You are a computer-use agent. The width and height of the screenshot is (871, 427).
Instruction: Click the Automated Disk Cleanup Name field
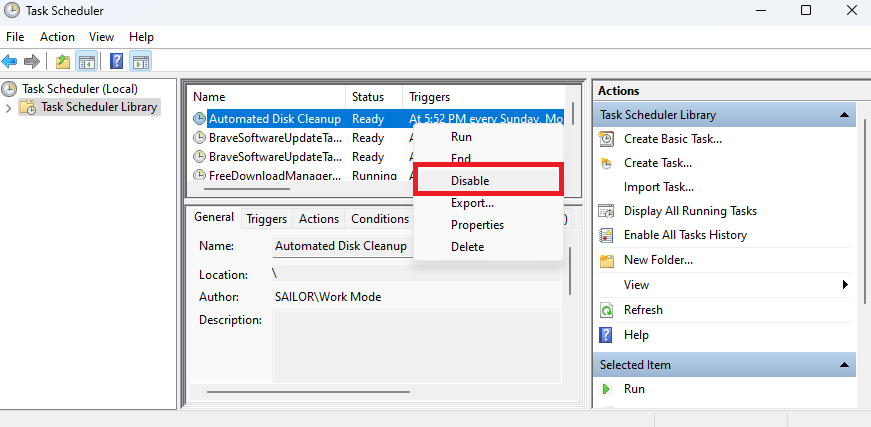pos(343,246)
